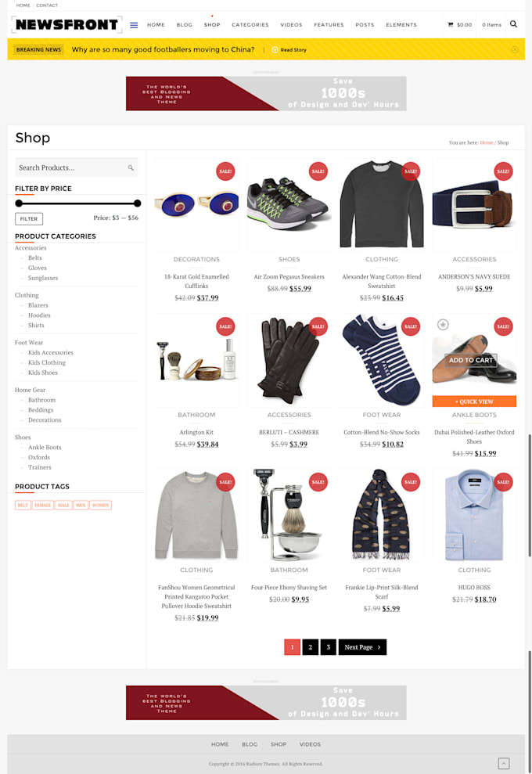Screen dimensions: 532x774
Task: Go to Next Page of products
Action: coord(362,647)
